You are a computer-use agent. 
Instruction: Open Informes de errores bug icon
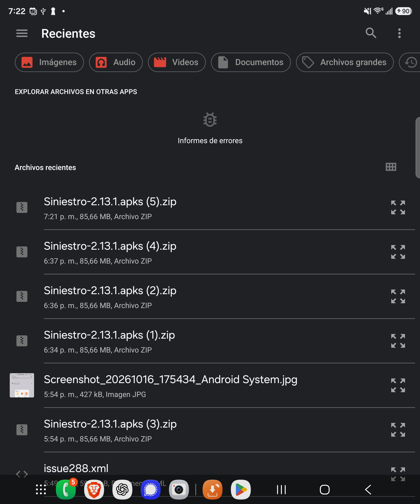click(x=210, y=120)
